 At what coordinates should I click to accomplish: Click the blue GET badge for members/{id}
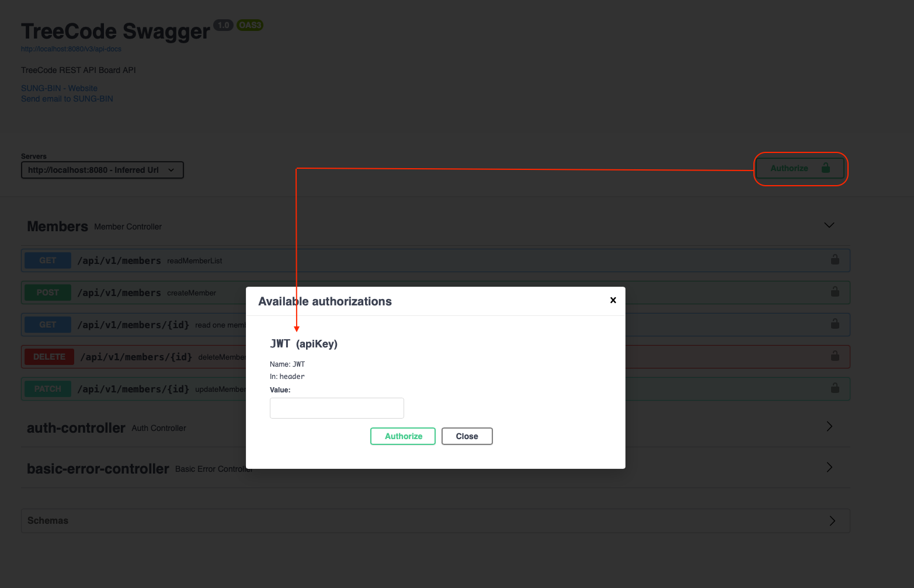[x=48, y=325]
